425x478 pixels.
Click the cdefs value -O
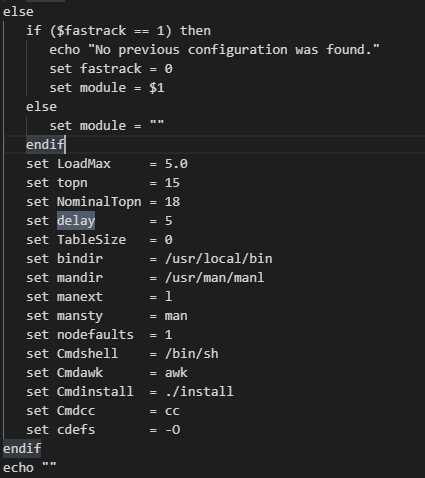(172, 430)
